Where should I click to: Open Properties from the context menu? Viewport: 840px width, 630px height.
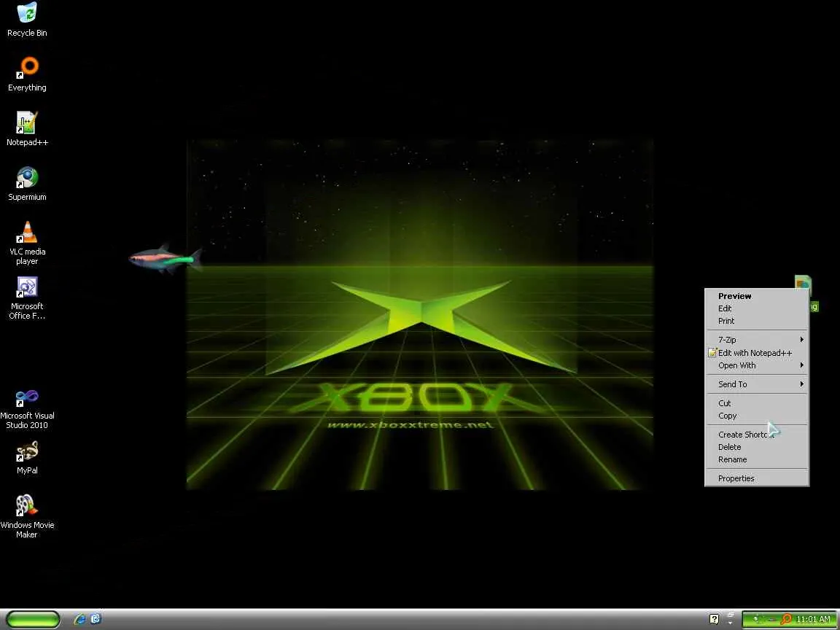click(756, 478)
